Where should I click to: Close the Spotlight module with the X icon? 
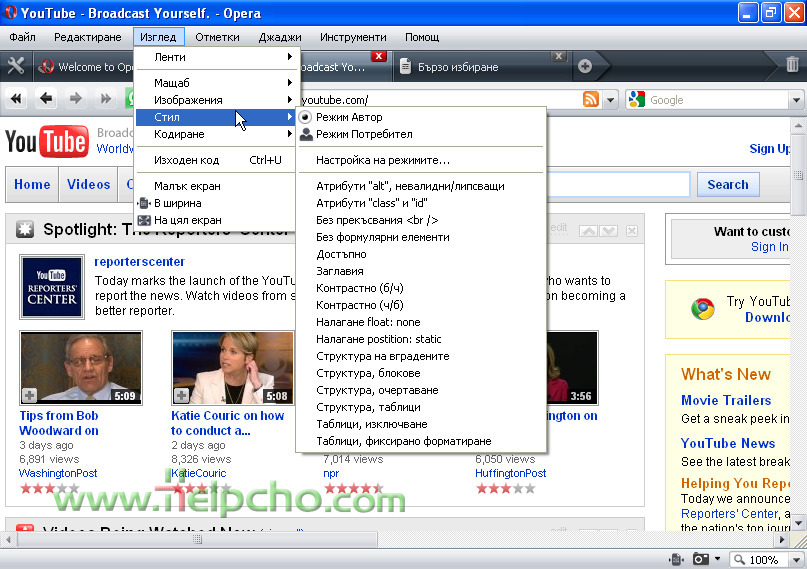point(632,231)
